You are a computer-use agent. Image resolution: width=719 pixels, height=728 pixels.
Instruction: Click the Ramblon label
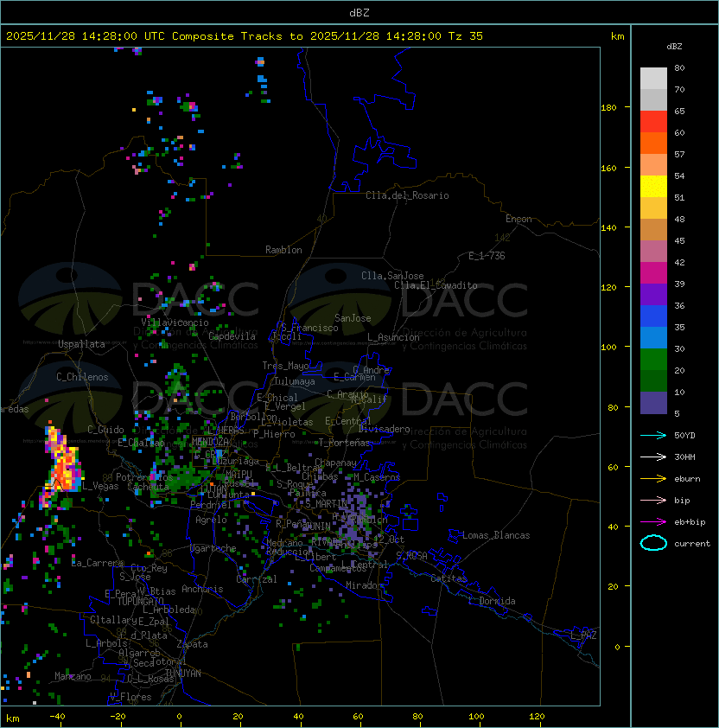(x=283, y=250)
